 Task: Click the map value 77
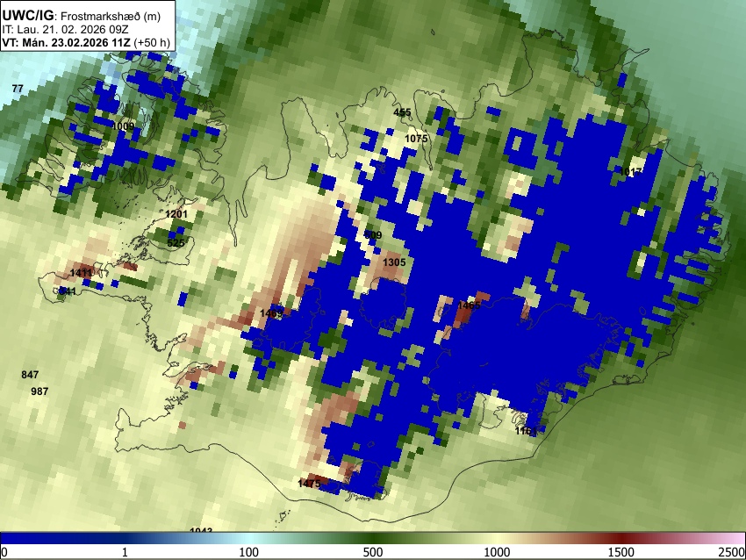click(18, 89)
